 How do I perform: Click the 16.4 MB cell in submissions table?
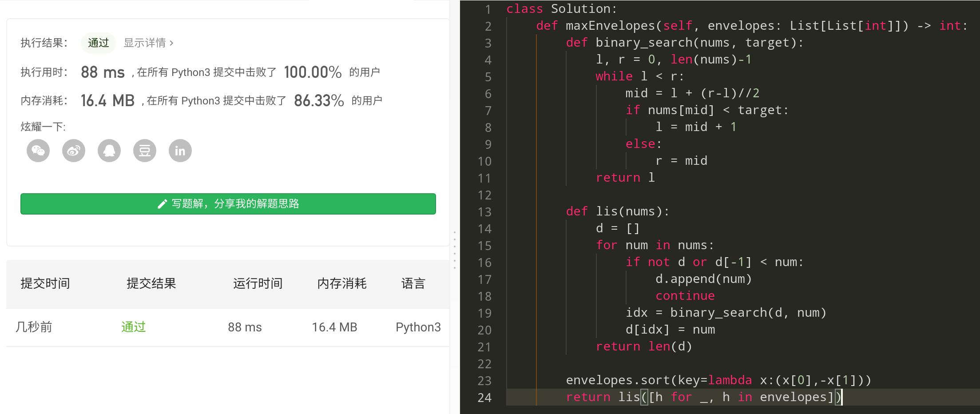point(334,327)
